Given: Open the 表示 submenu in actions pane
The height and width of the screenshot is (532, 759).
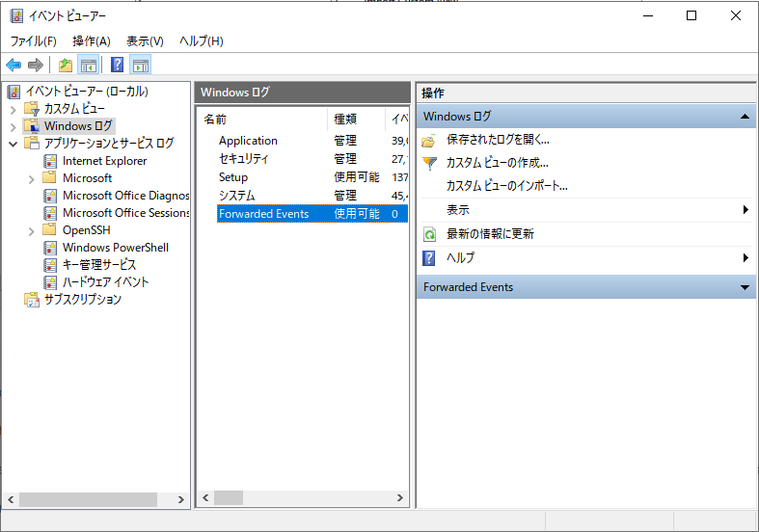Looking at the screenshot, I should pos(458,210).
